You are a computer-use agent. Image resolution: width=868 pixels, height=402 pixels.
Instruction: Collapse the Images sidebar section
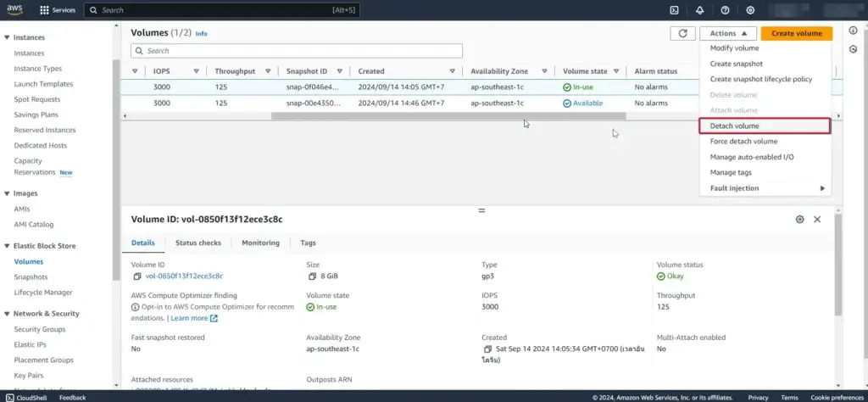7,194
